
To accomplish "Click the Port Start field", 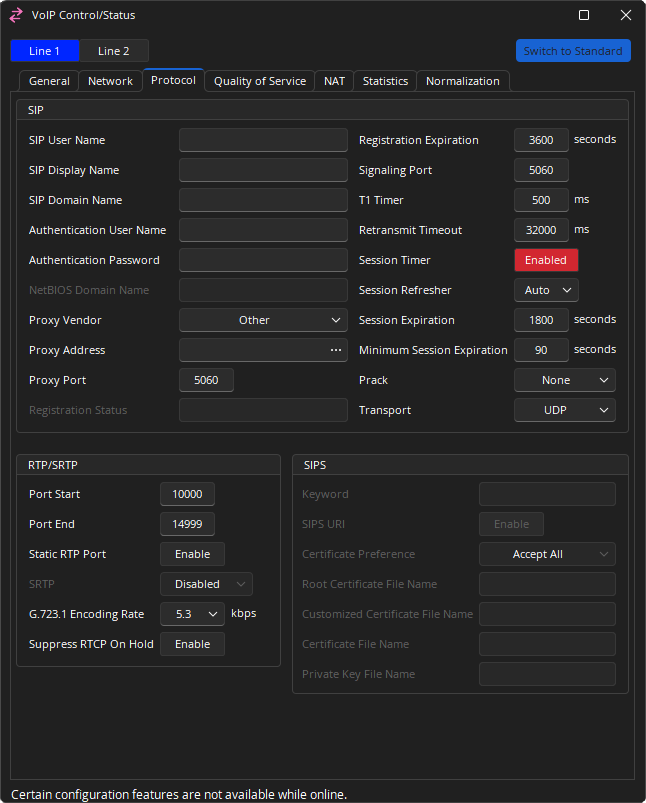I will coord(187,494).
